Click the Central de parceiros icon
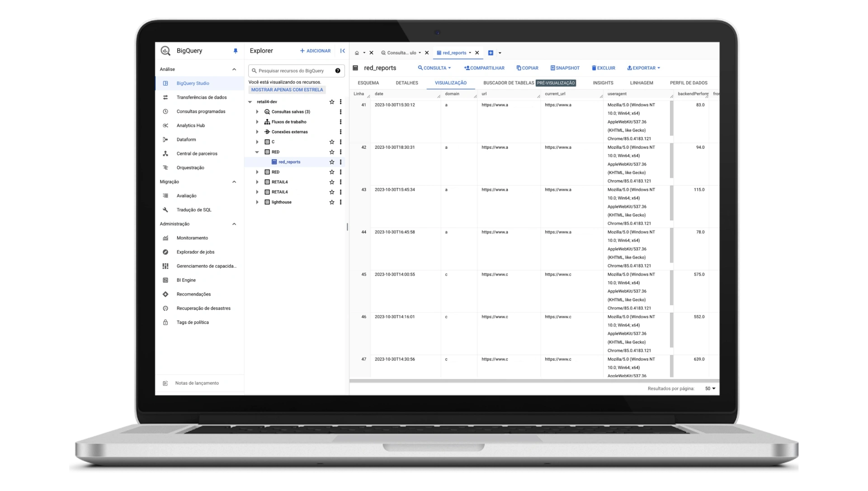 165,153
